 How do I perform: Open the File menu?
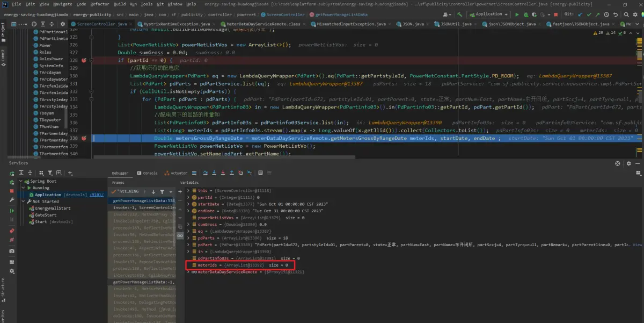(x=16, y=4)
